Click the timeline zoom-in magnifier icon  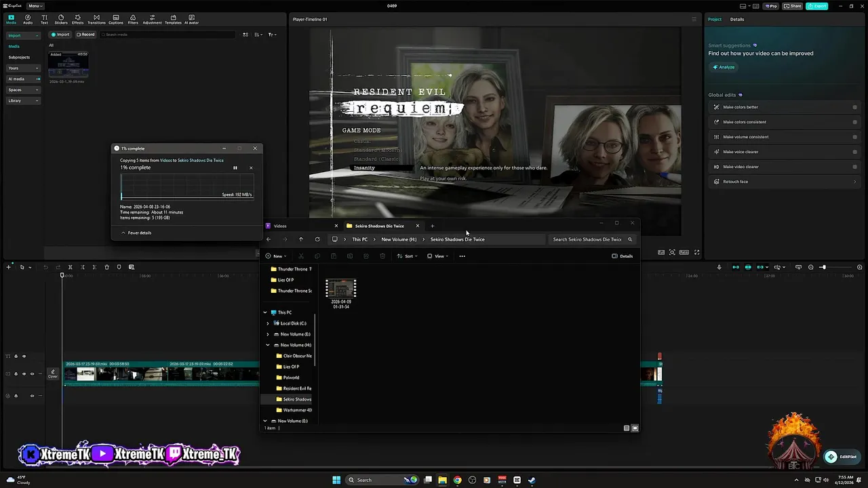(861, 267)
